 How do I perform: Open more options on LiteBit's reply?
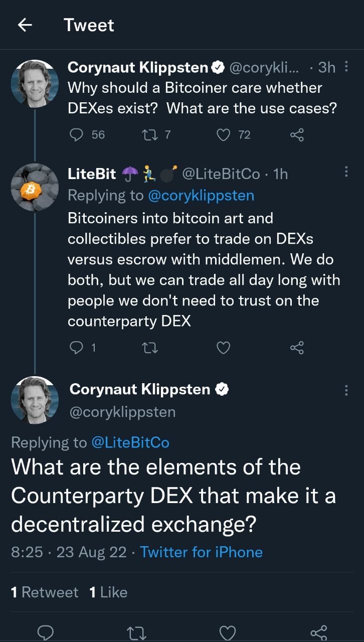(x=346, y=173)
